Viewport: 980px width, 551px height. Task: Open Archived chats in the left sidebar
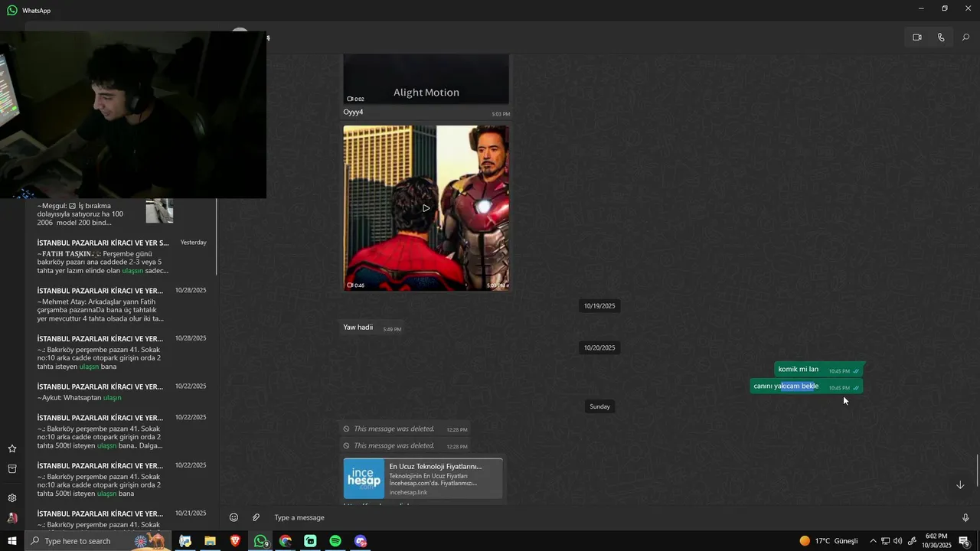12,468
